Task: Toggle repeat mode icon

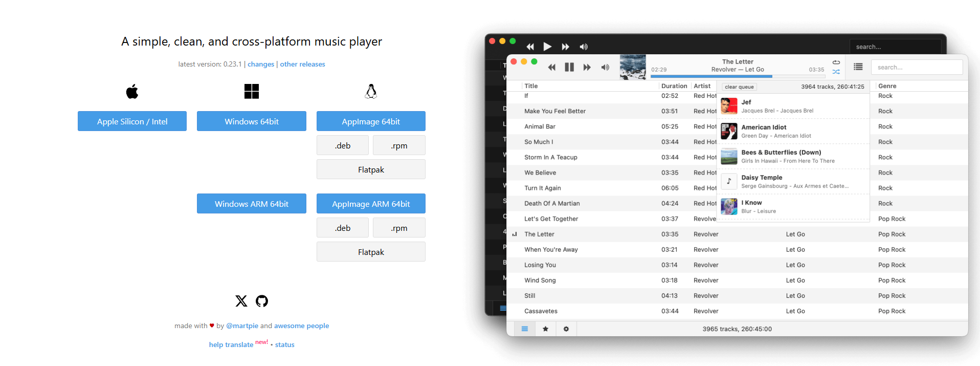Action: pyautogui.click(x=836, y=62)
